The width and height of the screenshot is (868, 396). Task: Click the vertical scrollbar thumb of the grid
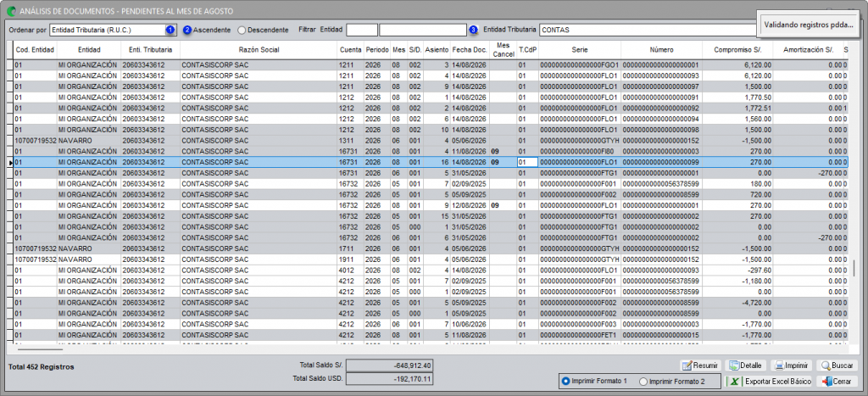coord(856,269)
